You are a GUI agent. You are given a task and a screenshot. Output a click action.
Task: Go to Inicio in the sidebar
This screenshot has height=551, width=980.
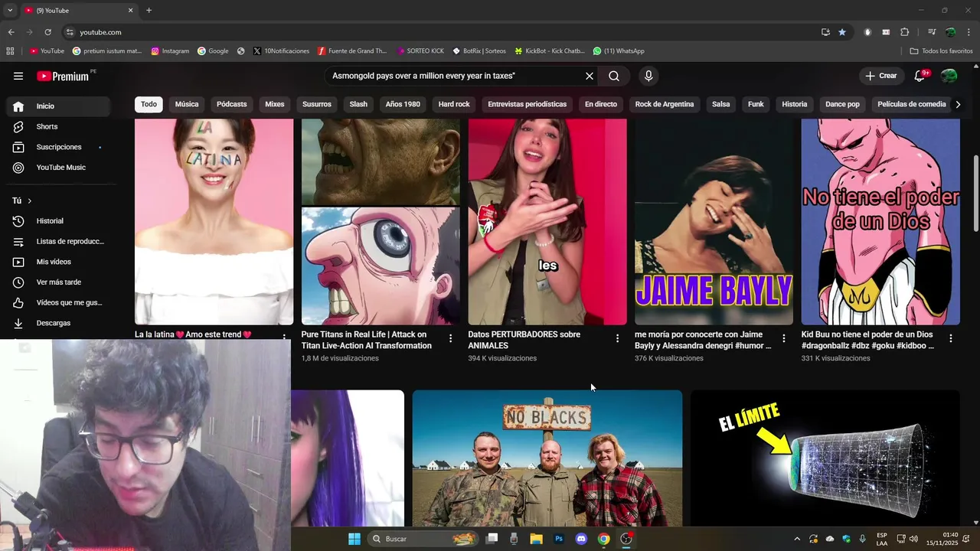(58, 106)
